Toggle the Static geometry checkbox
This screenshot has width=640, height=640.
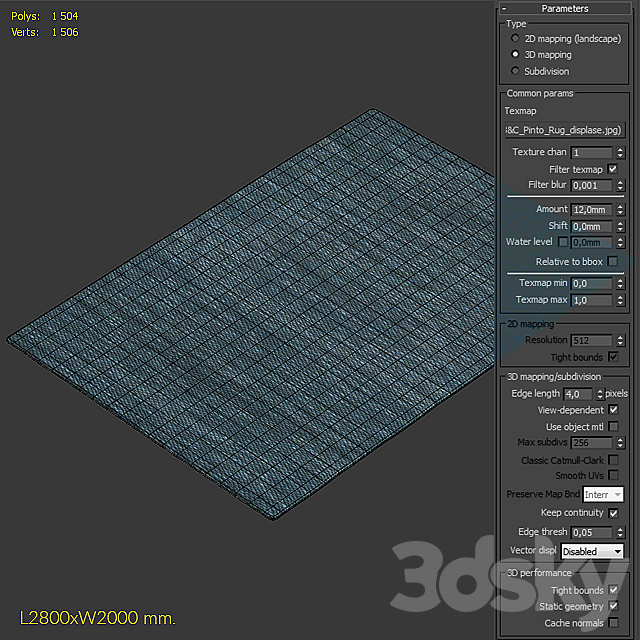click(613, 606)
